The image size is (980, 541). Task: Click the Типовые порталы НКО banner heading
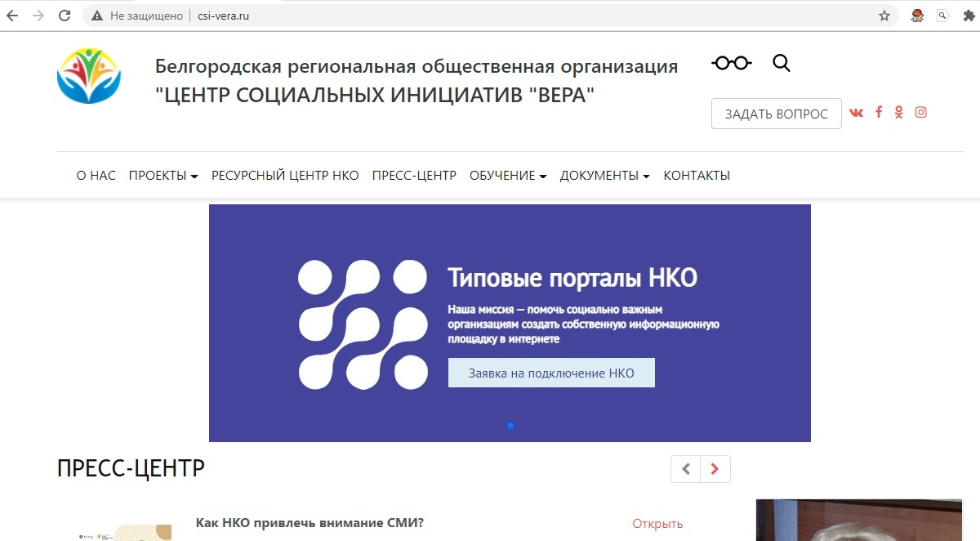[x=572, y=278]
